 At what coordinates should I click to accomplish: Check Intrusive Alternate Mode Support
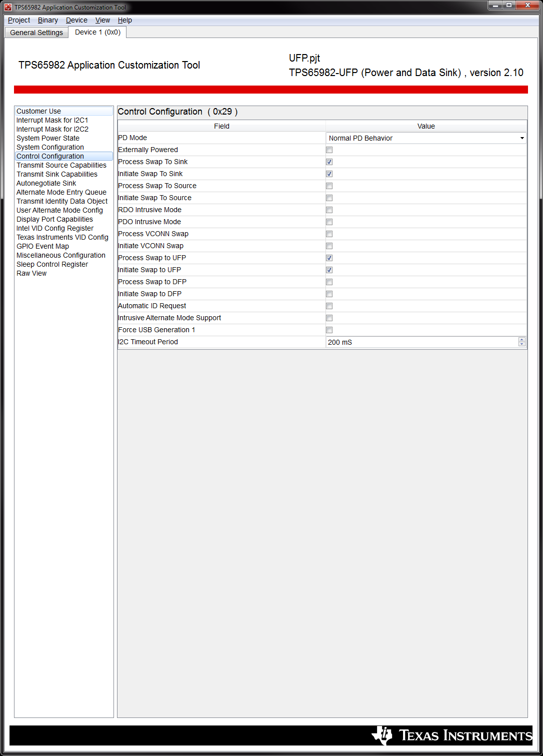click(x=329, y=318)
